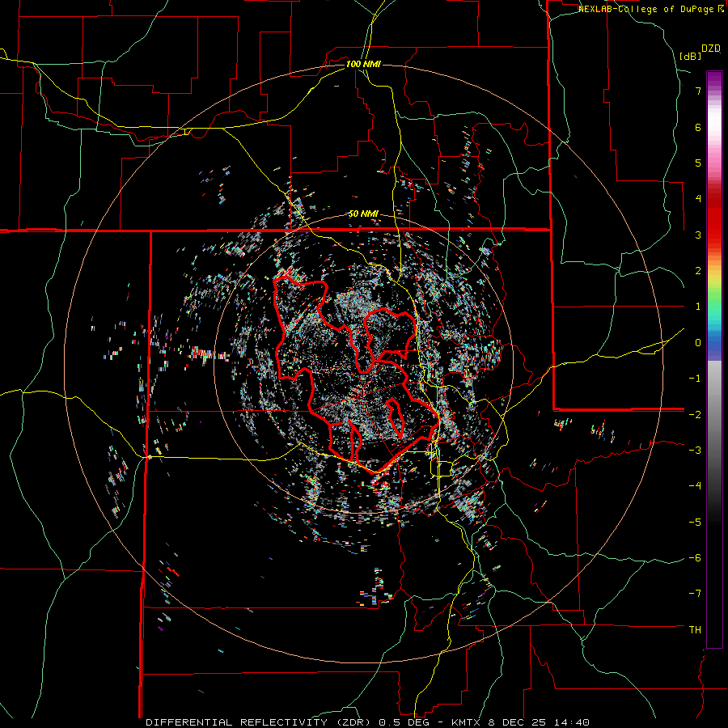Screen dimensions: 728x728
Task: Select the 6 value on the color scale
Action: coord(698,127)
